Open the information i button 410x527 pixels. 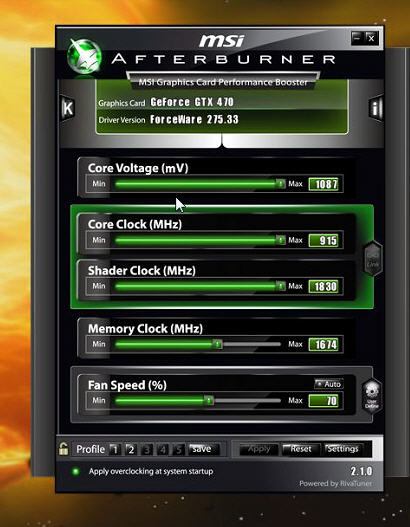tap(376, 108)
